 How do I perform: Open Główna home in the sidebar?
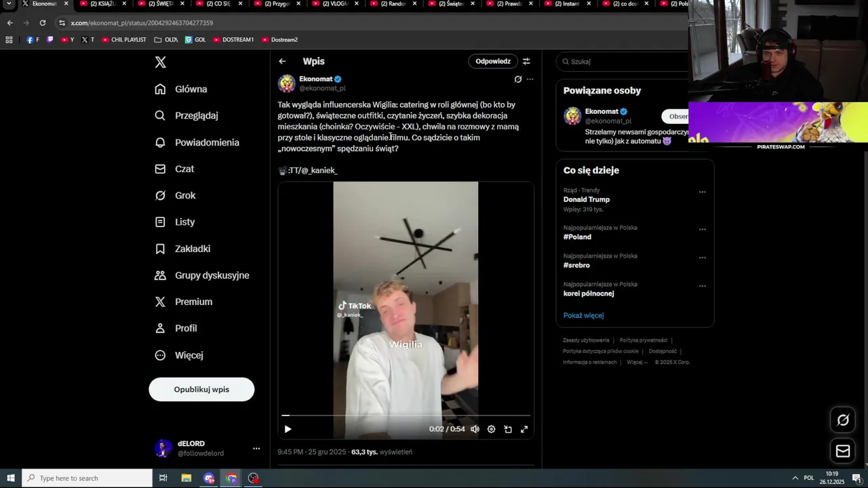(181, 89)
